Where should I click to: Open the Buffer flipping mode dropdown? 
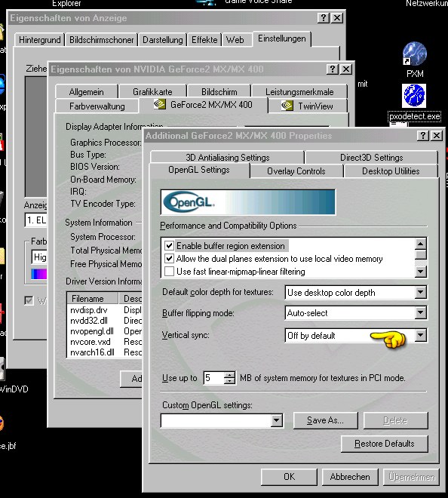click(420, 313)
